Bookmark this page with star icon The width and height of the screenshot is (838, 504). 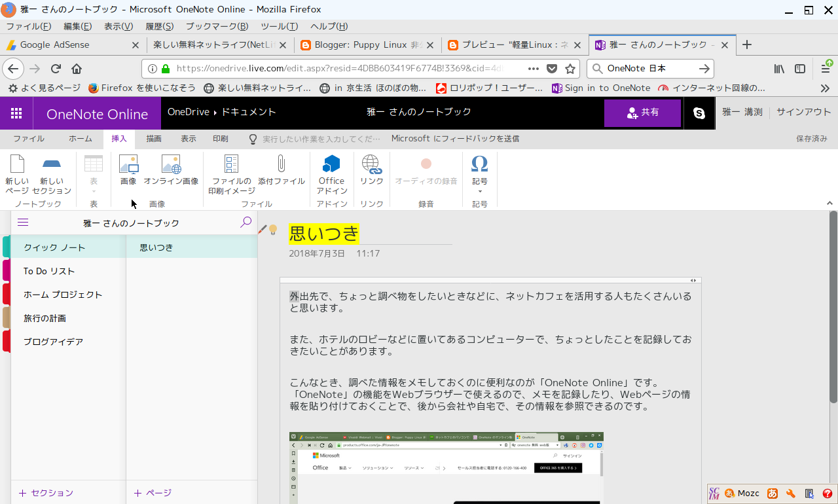point(570,69)
